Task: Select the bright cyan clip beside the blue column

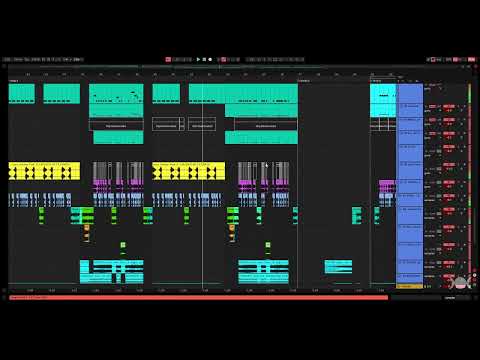Action: point(383,100)
